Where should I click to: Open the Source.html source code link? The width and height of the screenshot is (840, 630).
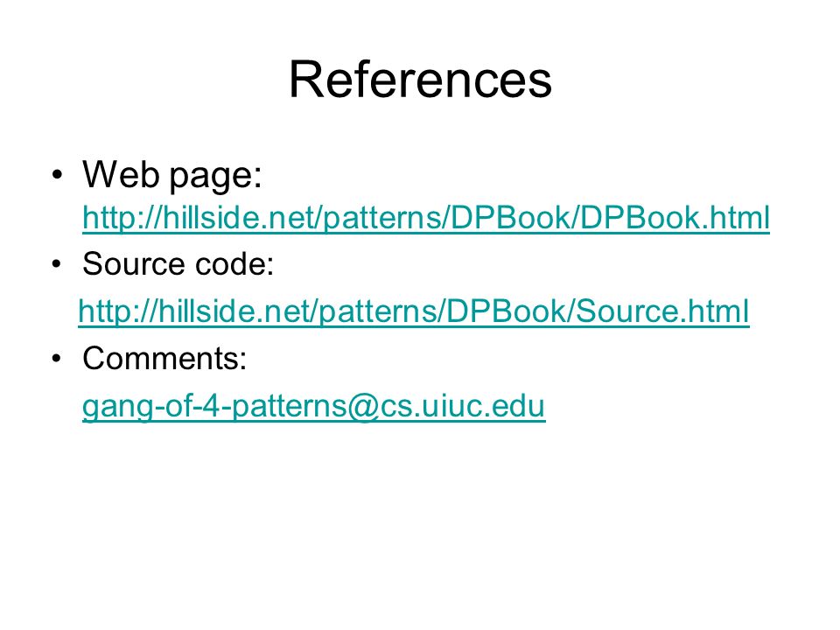pos(414,311)
